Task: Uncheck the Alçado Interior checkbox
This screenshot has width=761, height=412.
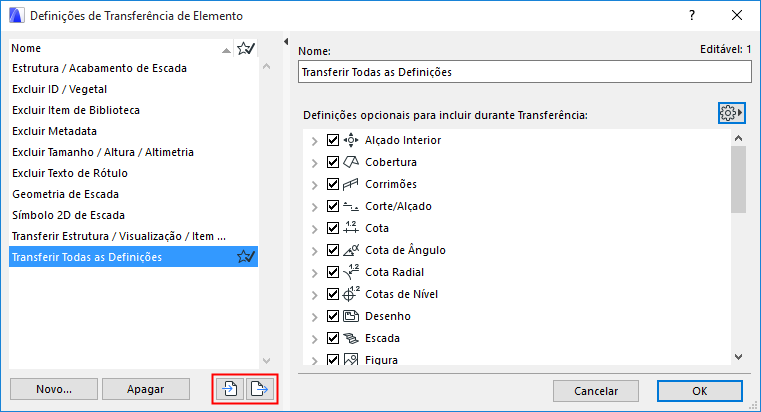Action: click(x=333, y=140)
